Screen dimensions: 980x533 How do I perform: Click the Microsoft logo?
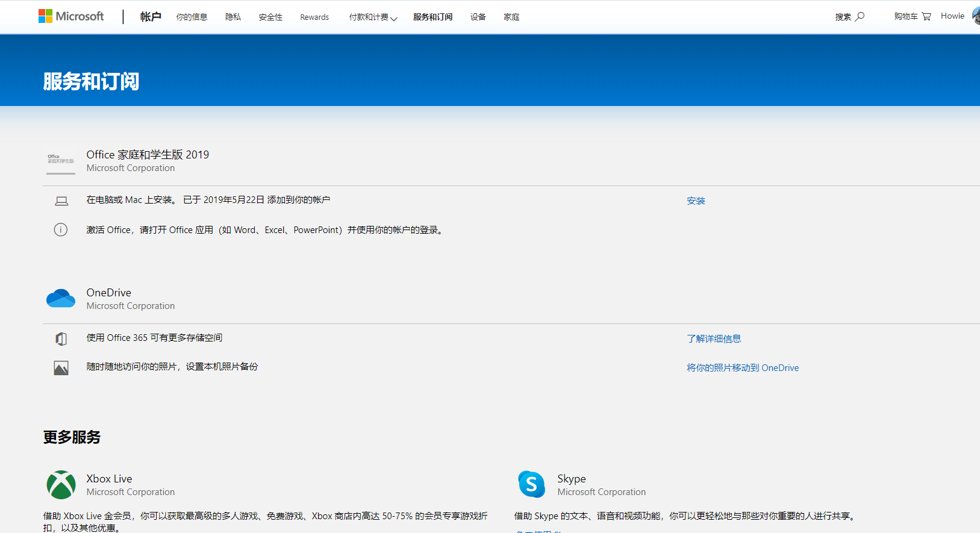pos(71,16)
